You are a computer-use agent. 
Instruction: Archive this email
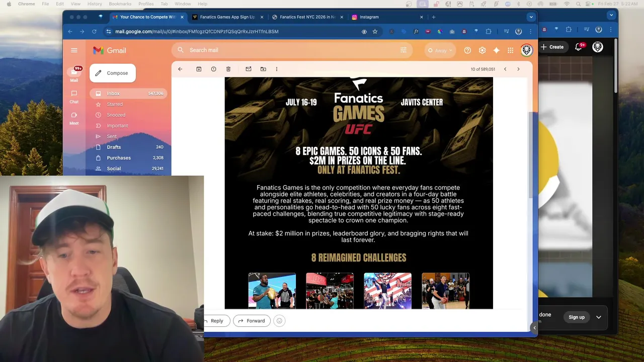click(199, 69)
